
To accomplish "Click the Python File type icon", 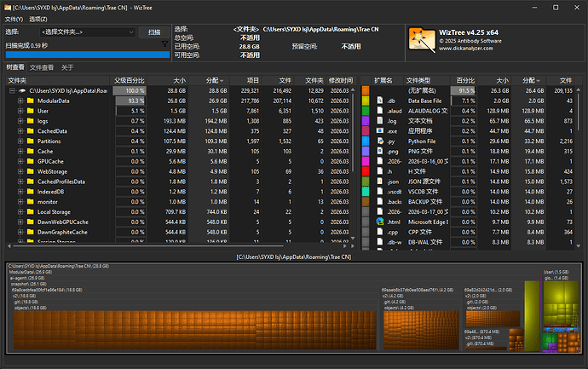I will 380,141.
